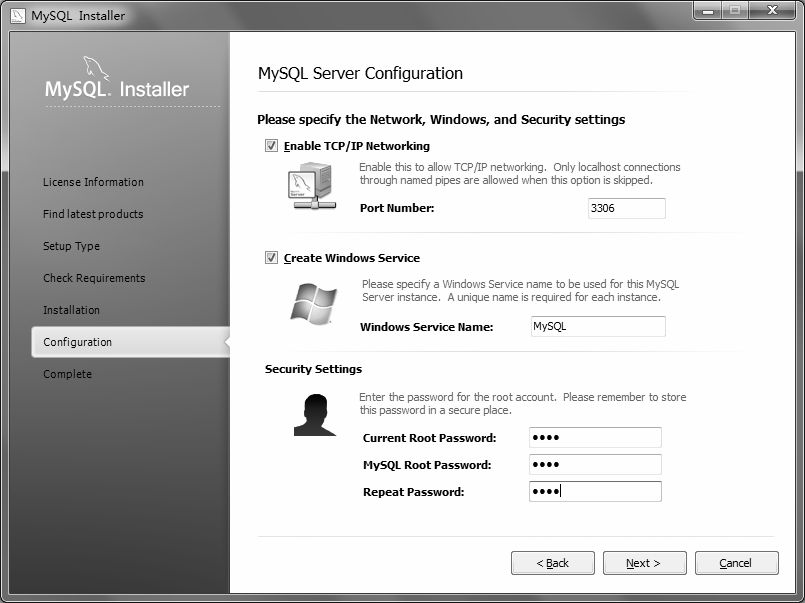The width and height of the screenshot is (805, 603).
Task: Toggle Enable TCP/IP Networking checkbox
Action: 271,146
